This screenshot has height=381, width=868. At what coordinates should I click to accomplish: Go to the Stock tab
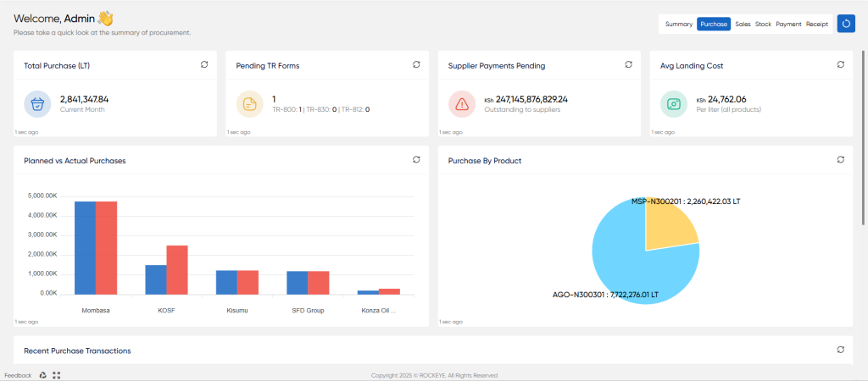[763, 25]
